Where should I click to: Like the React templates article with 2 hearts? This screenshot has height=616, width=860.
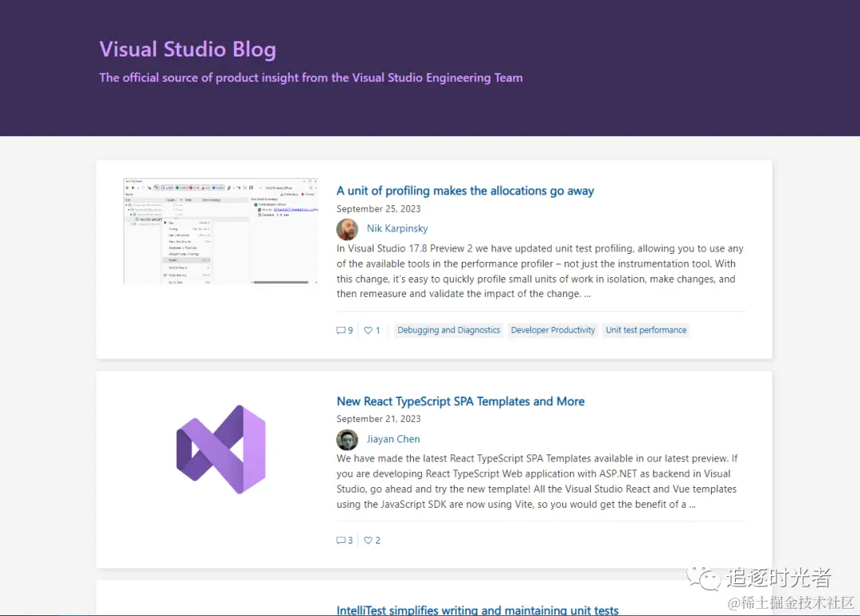click(x=372, y=540)
